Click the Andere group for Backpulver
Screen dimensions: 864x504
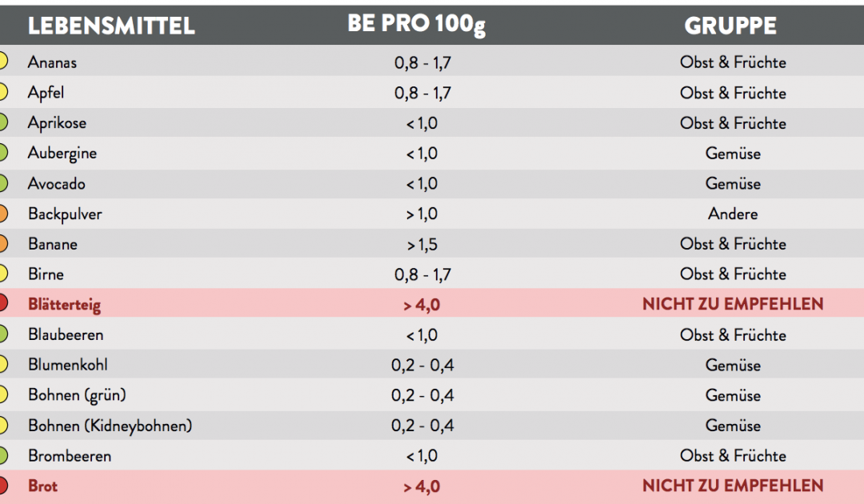pos(733,214)
